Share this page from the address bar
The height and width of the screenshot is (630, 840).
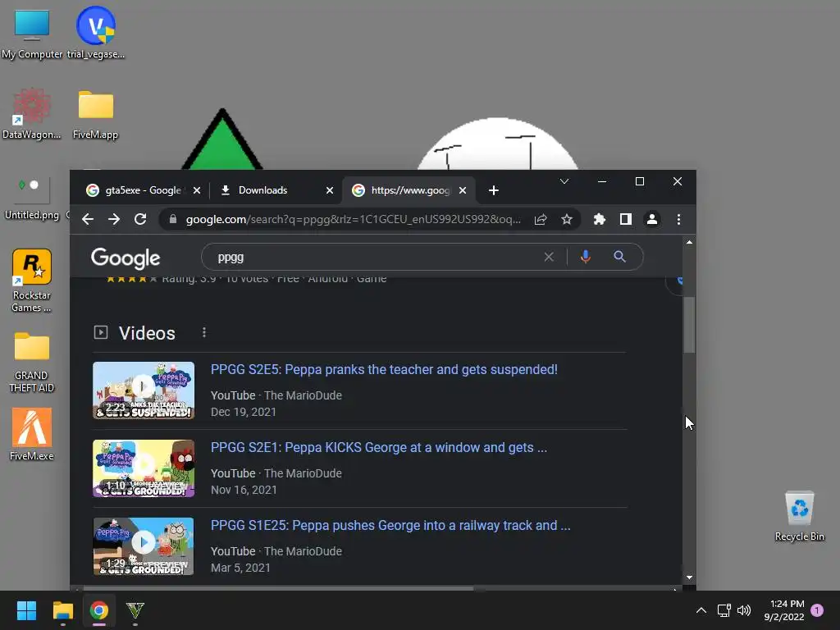(x=541, y=219)
